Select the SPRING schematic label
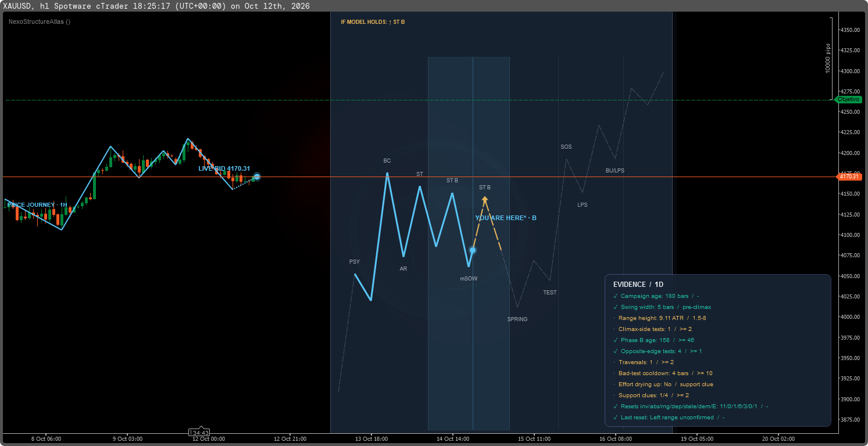Screen dimensions: 868x446 (517, 319)
